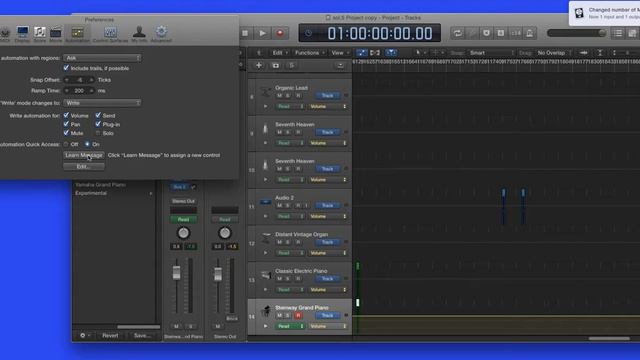640x360 pixels.
Task: Click the Duplicate Track icon
Action: tap(276, 65)
